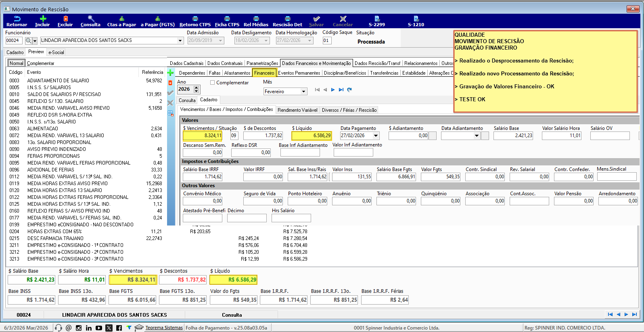Click the Retornar toolbar icon
The image size is (644, 332).
click(x=17, y=19)
